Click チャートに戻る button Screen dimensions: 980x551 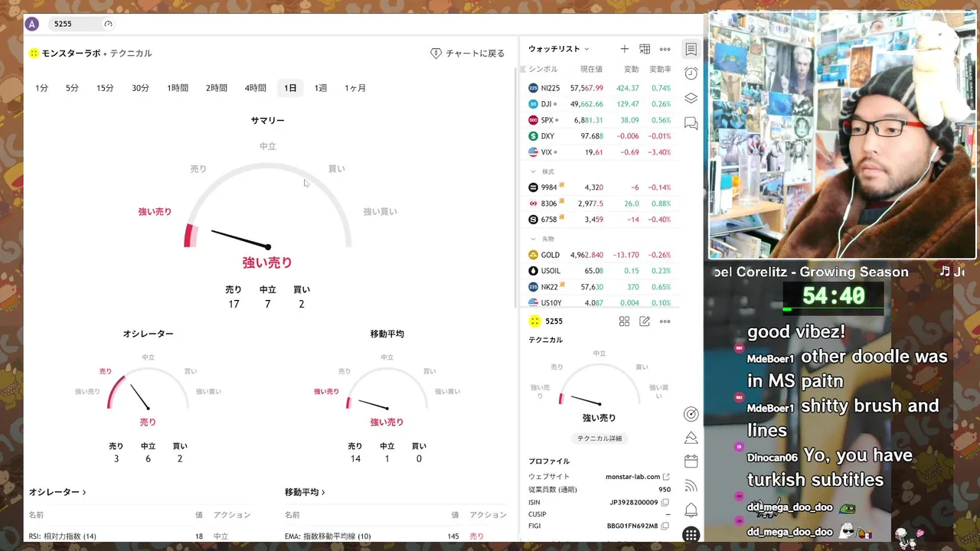[468, 54]
